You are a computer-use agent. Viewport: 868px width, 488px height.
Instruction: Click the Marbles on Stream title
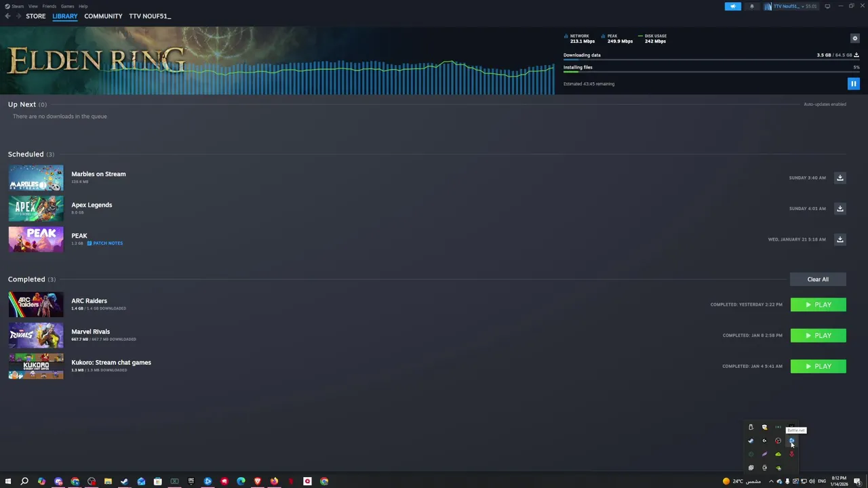(x=98, y=174)
